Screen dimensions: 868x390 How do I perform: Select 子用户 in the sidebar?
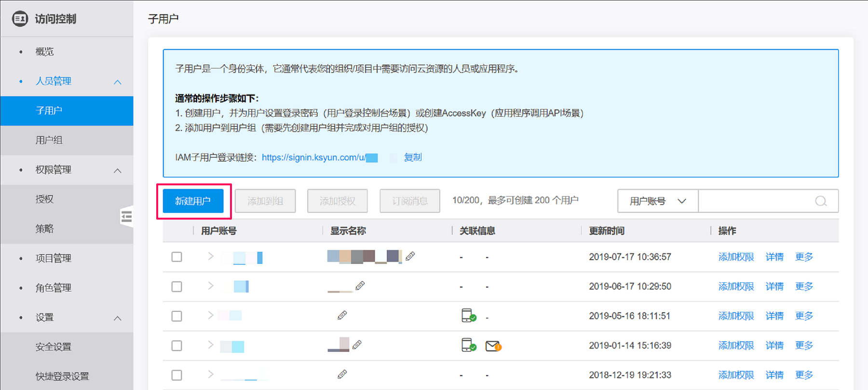67,111
